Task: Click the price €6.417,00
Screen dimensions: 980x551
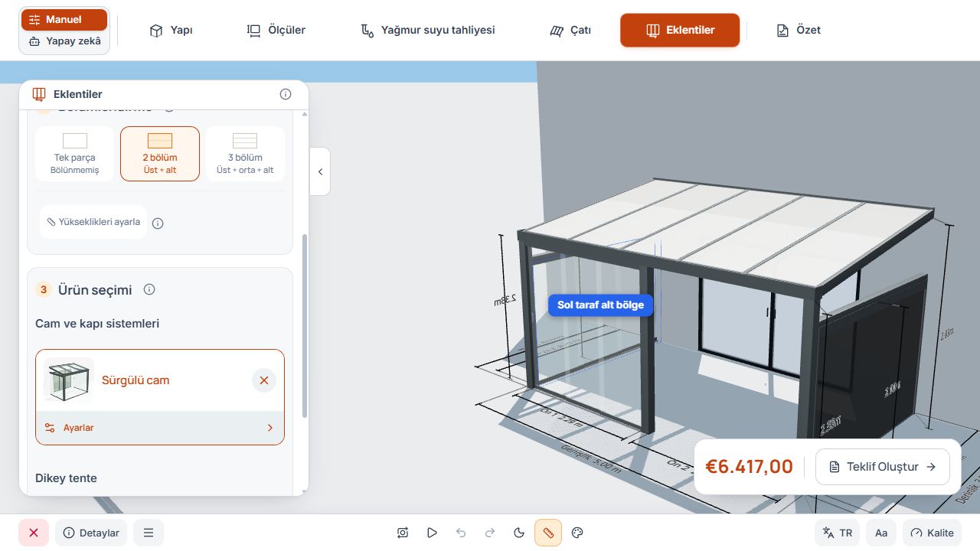Action: (x=749, y=467)
